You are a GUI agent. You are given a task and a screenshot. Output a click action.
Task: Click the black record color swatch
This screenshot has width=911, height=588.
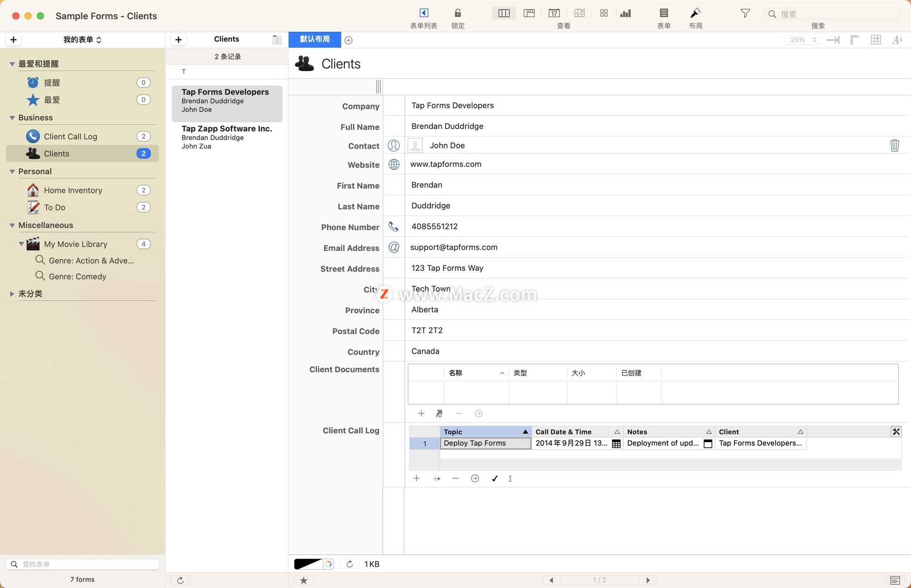click(307, 564)
